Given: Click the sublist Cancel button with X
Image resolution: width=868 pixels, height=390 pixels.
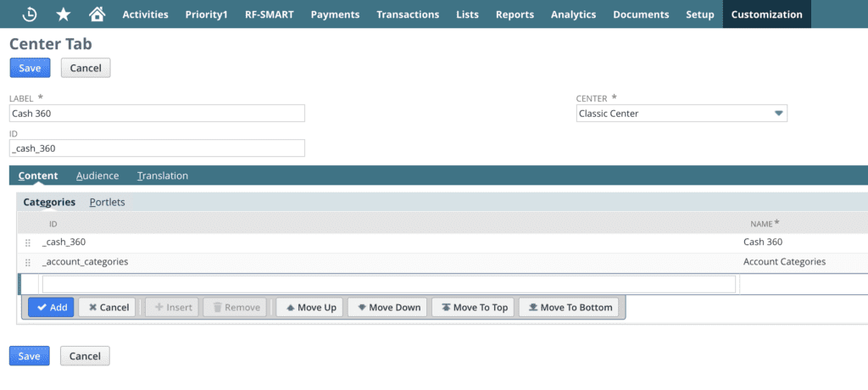Looking at the screenshot, I should [x=107, y=307].
